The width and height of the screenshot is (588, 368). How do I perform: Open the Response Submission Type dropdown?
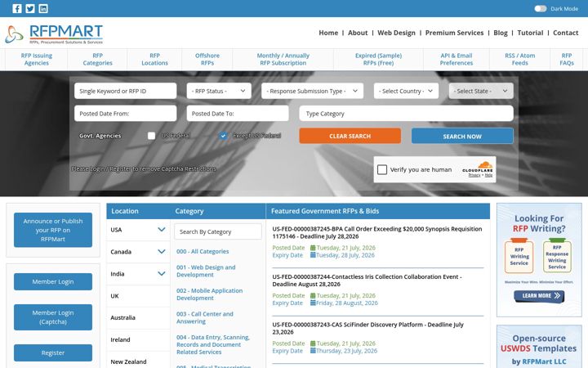[312, 91]
